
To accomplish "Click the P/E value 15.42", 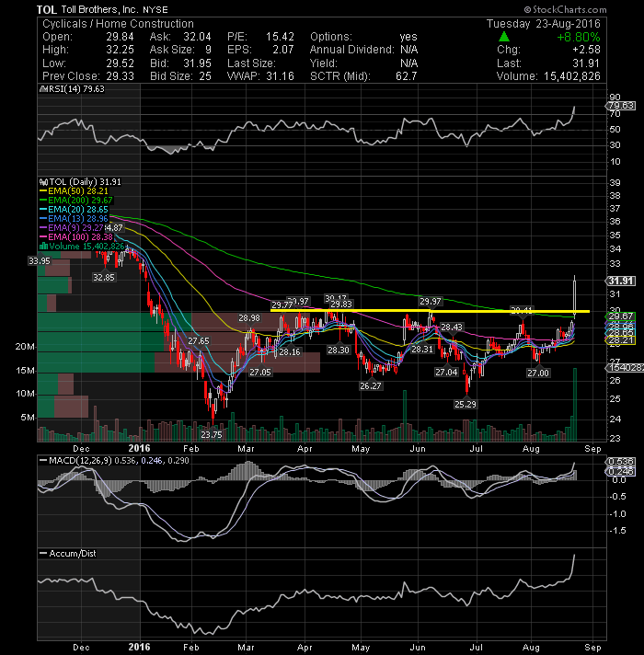I will point(280,37).
